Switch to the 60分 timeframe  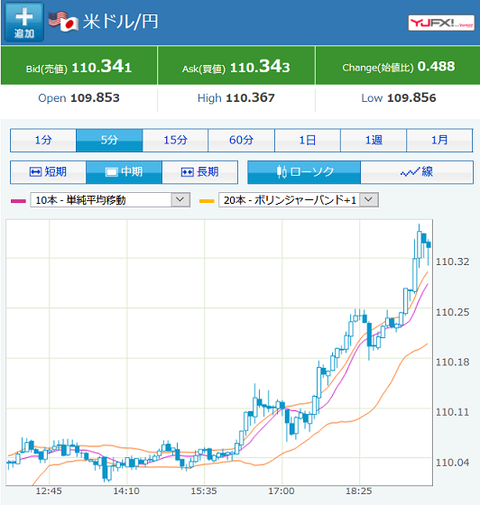(x=241, y=140)
